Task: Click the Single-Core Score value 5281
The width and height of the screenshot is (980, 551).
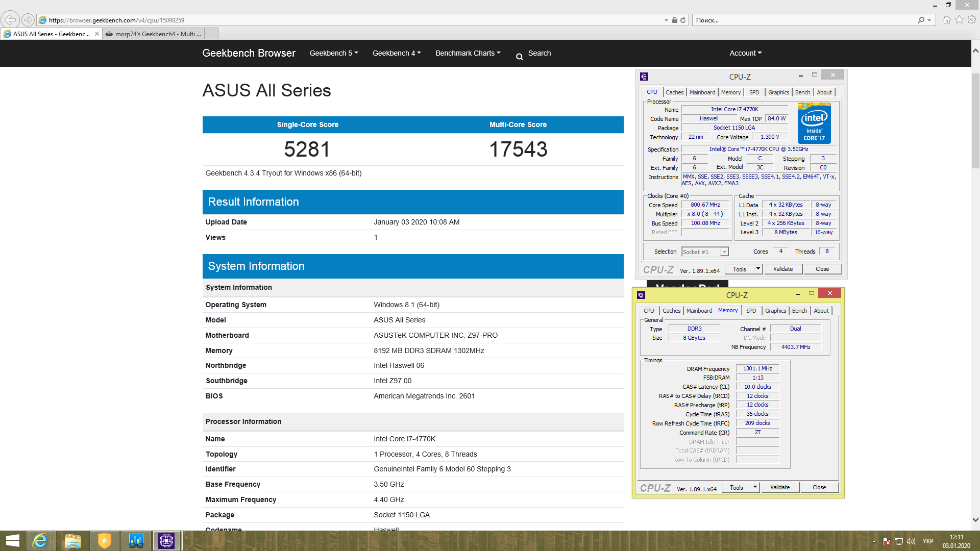Action: [x=307, y=149]
